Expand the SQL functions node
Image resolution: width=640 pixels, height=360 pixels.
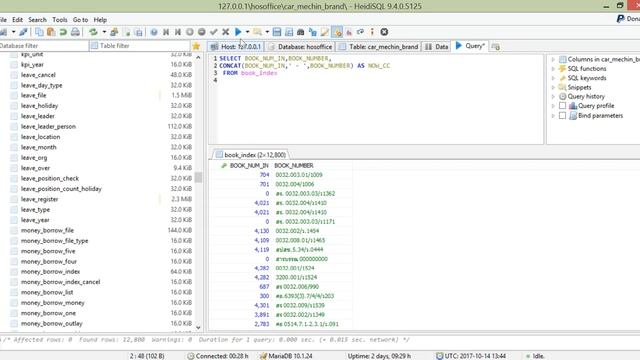tap(553, 69)
